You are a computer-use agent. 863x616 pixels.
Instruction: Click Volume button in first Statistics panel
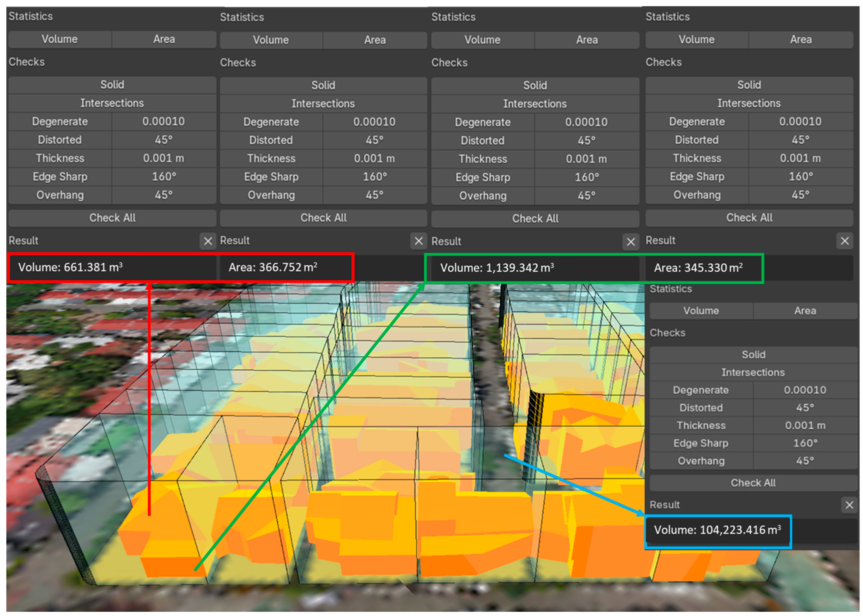tap(60, 40)
